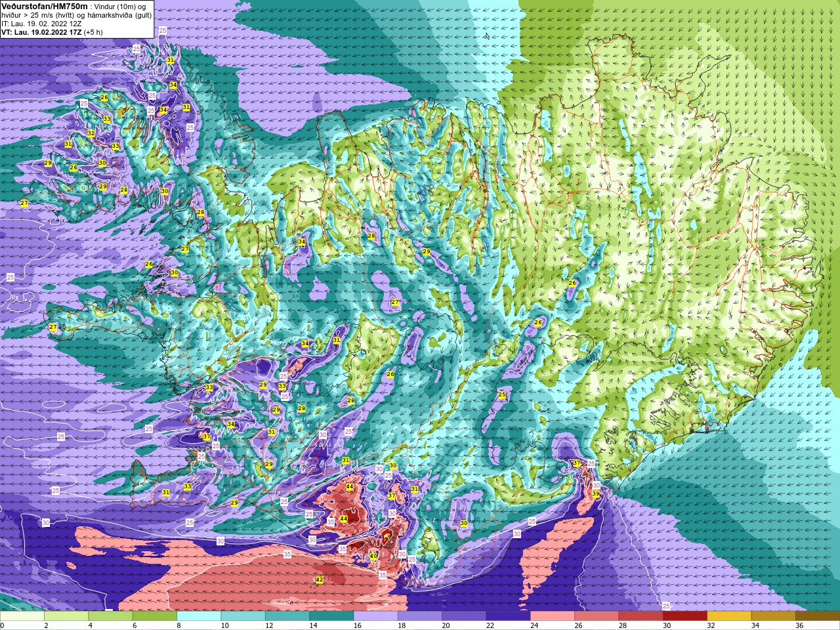This screenshot has height=630, width=840.
Task: Click the number 22 on the bottom scale
Action: tap(490, 625)
